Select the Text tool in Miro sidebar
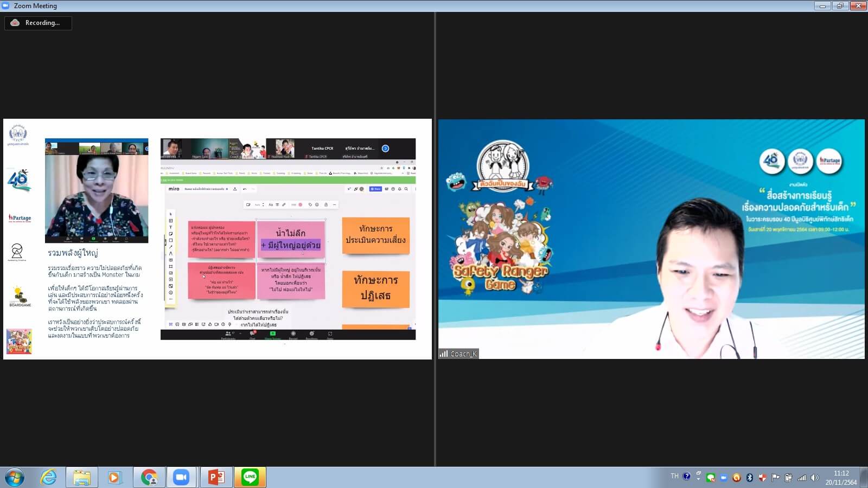Viewport: 868px width, 488px height. (171, 227)
